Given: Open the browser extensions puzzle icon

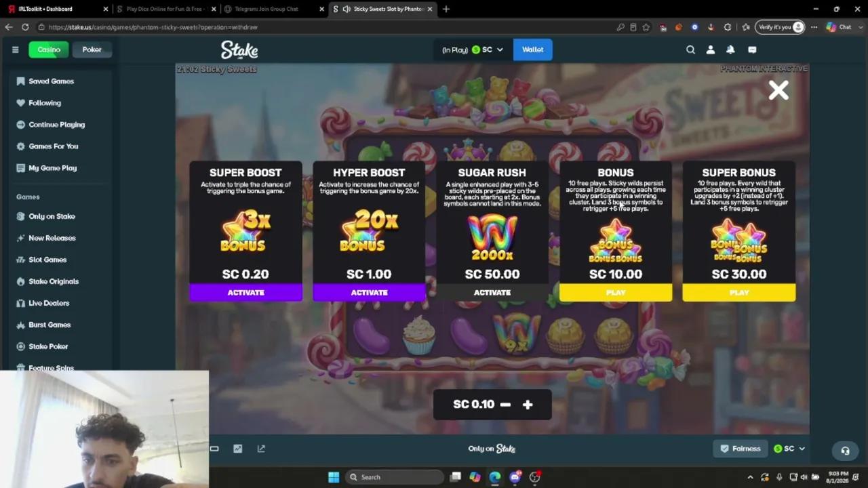Looking at the screenshot, I should 728,27.
